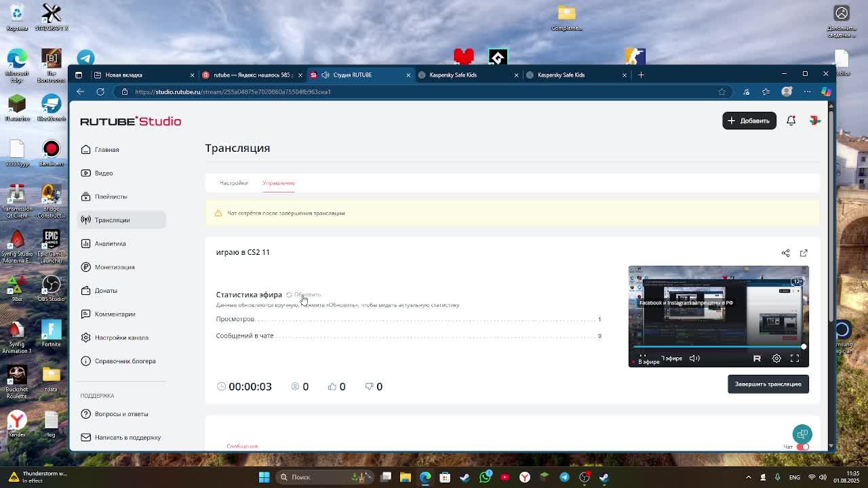
Task: Open the browser menu three dots
Action: (x=807, y=91)
